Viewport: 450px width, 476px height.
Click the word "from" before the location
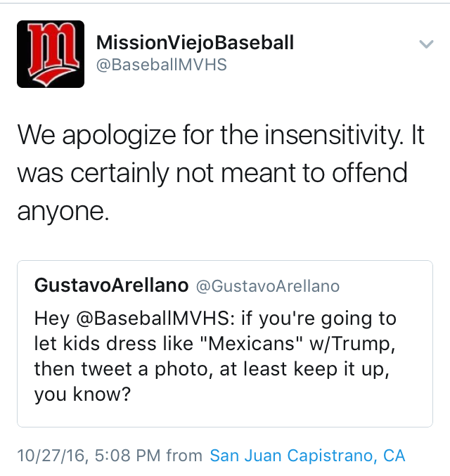185,456
